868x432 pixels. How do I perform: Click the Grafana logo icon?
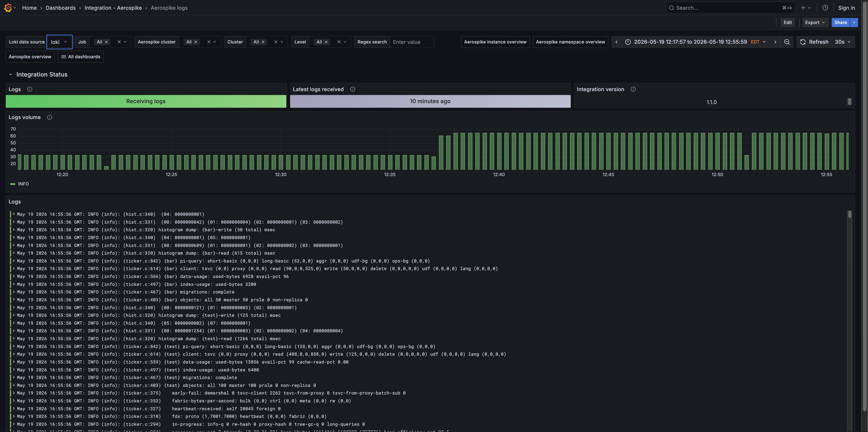coord(8,8)
